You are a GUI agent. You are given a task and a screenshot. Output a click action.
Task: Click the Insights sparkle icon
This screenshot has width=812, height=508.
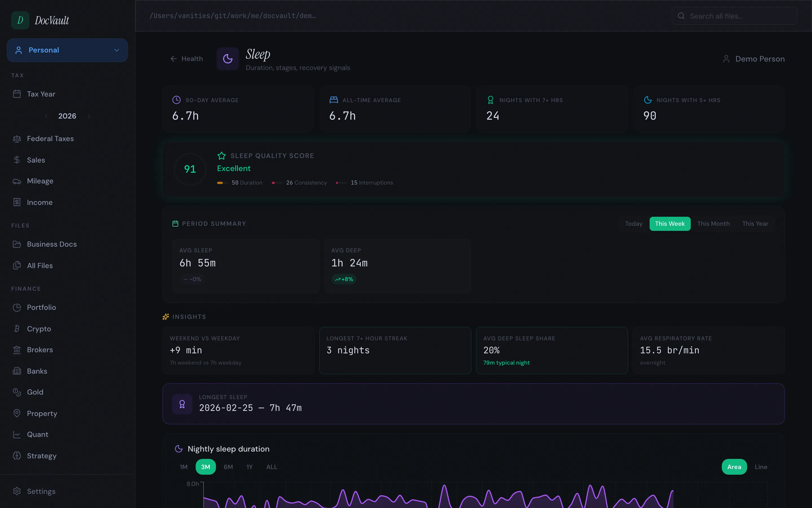click(166, 317)
